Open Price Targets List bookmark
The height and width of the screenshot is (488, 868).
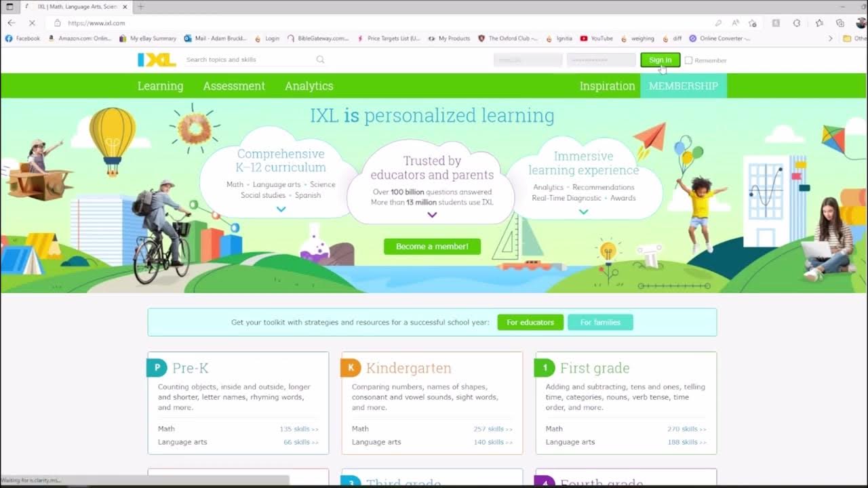coord(389,39)
